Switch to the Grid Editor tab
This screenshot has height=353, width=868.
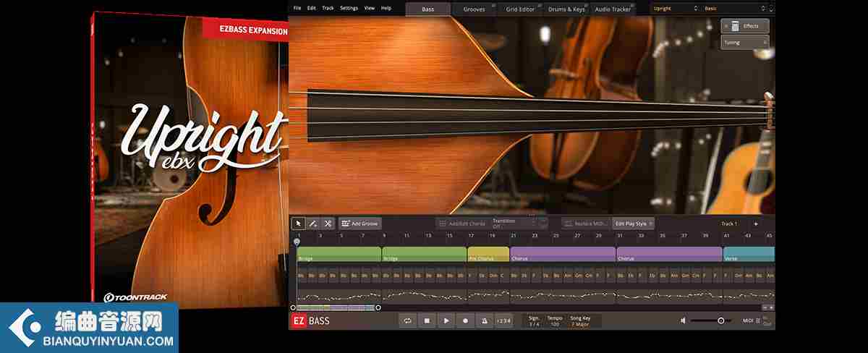[521, 9]
